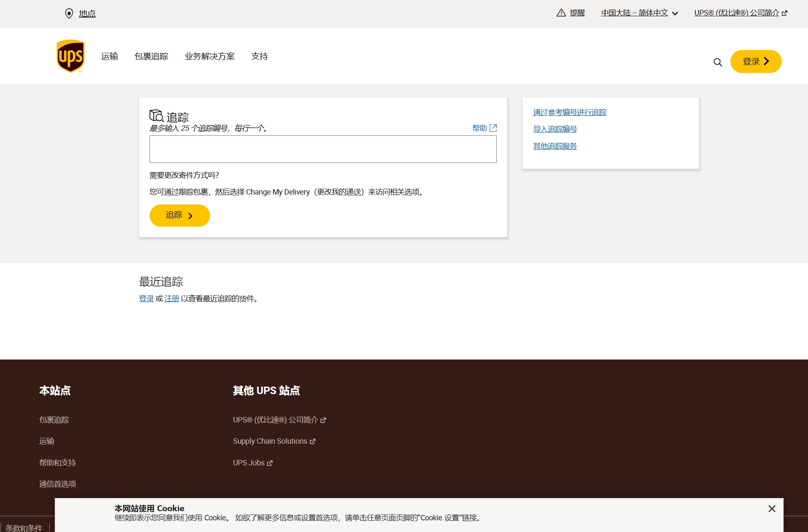
Task: Open 通过参考编号进行追踪 link
Action: coord(570,112)
